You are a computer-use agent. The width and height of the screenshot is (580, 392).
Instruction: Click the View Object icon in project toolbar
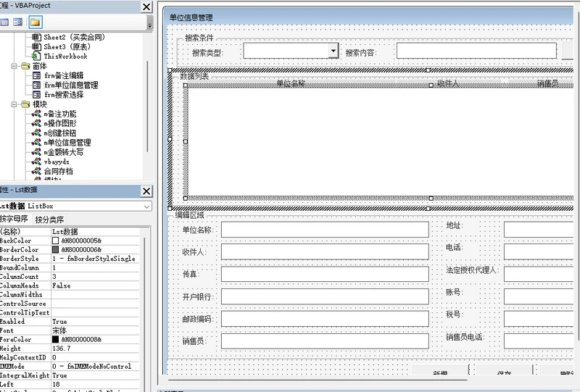[x=17, y=22]
